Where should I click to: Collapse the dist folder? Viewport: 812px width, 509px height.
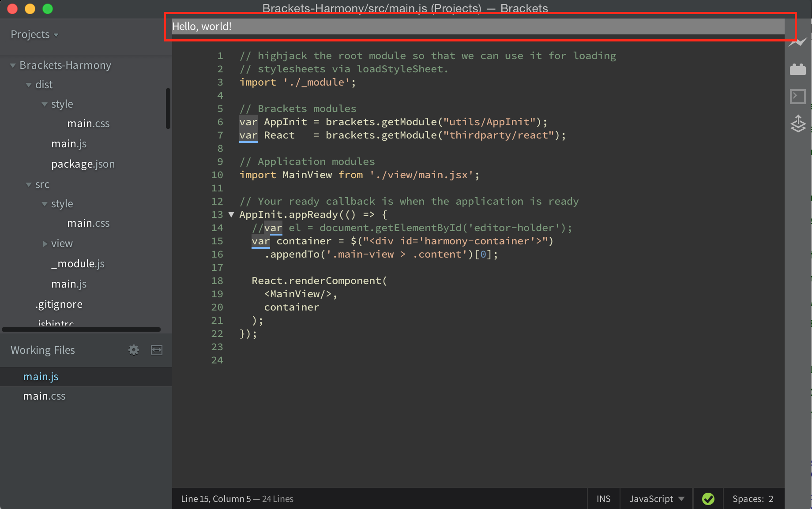tap(29, 85)
